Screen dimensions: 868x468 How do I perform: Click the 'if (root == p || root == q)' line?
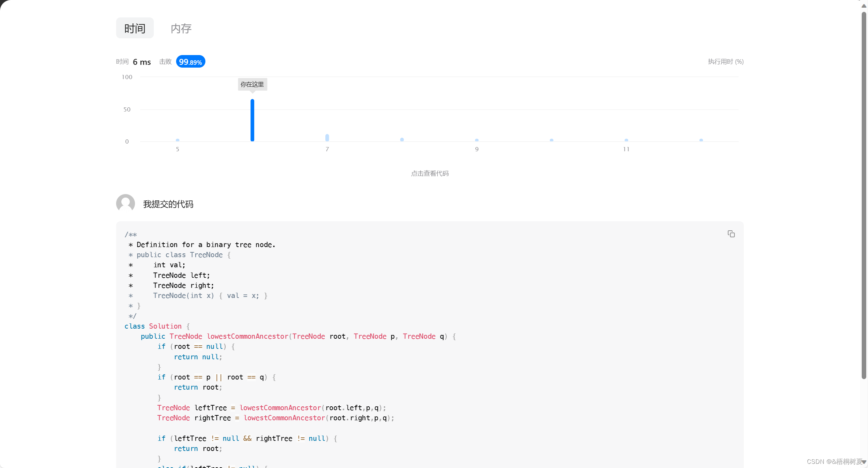217,377
